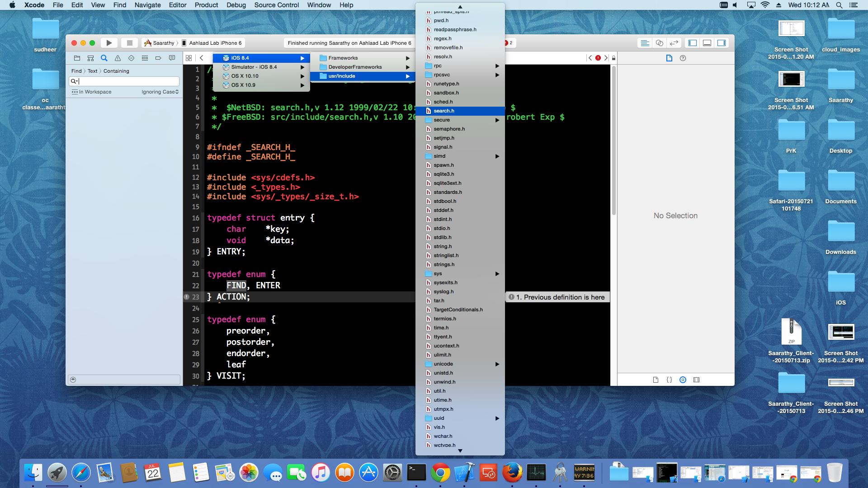Select sqlite3.h from the file list
Screen dimensions: 868x488
(460, 174)
